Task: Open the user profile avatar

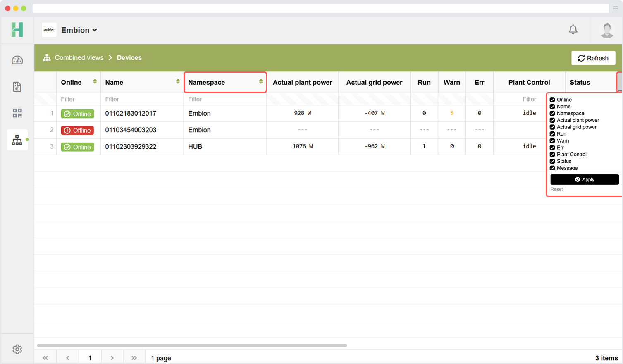Action: 606,30
